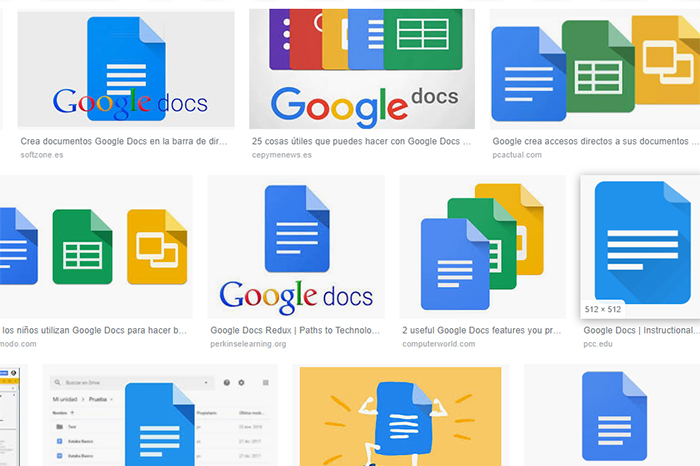This screenshot has height=466, width=700.
Task: Open the "Crea documentos Google Docs" result title
Action: click(126, 142)
